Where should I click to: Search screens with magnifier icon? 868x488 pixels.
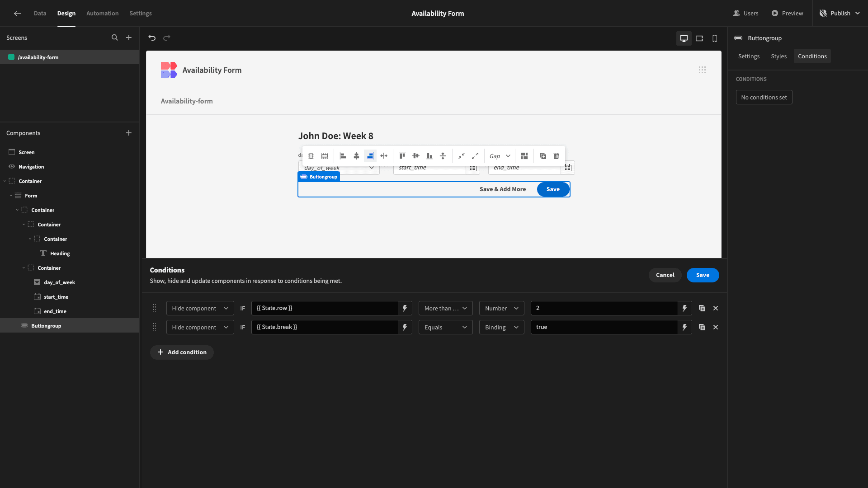tap(115, 38)
